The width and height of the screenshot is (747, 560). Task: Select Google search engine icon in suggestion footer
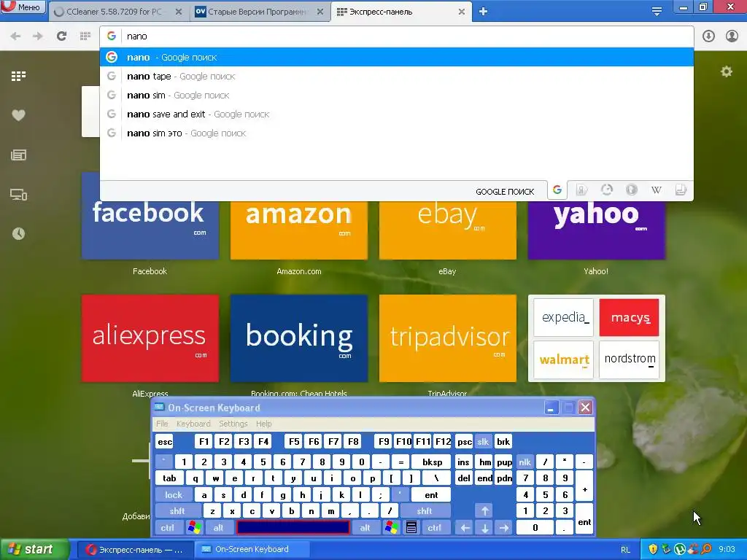click(557, 190)
